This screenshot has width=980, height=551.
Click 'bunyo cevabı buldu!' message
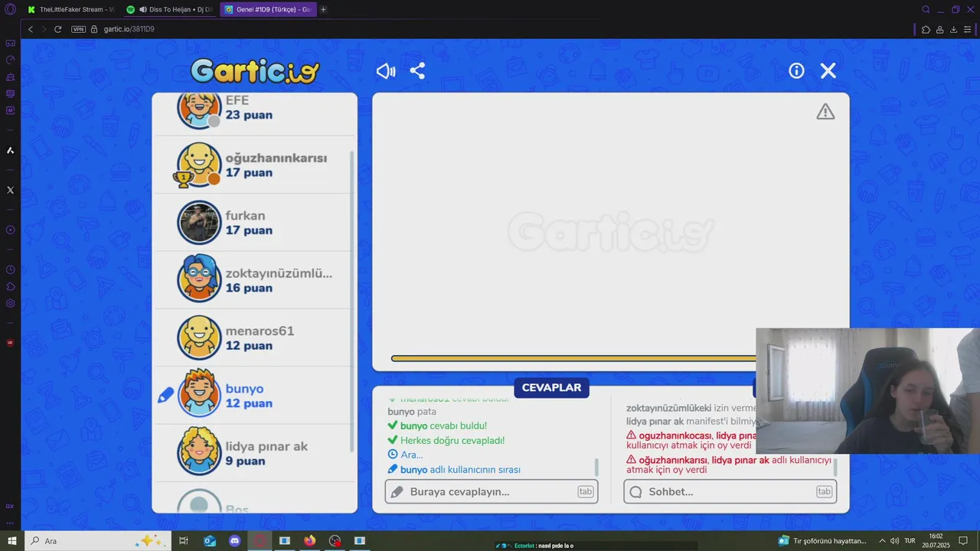(x=437, y=425)
